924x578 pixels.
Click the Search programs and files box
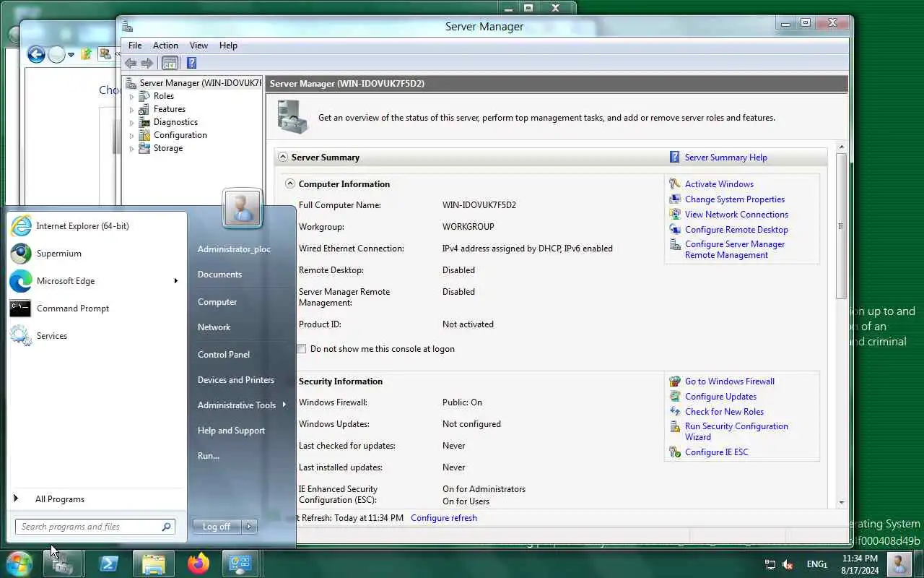point(95,527)
